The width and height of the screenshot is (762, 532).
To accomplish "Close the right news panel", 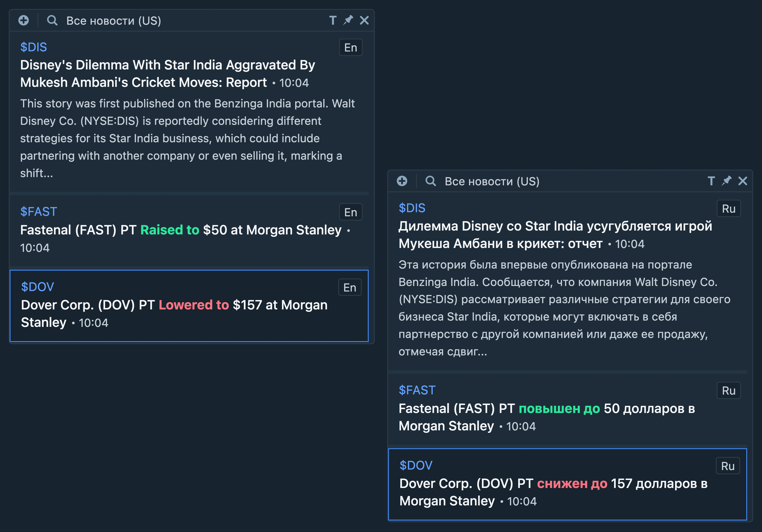I will (743, 181).
